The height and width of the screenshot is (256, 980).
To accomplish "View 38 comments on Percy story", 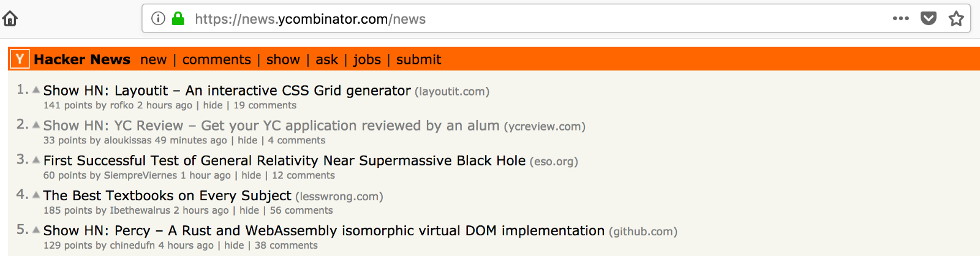I will pyautogui.click(x=286, y=245).
